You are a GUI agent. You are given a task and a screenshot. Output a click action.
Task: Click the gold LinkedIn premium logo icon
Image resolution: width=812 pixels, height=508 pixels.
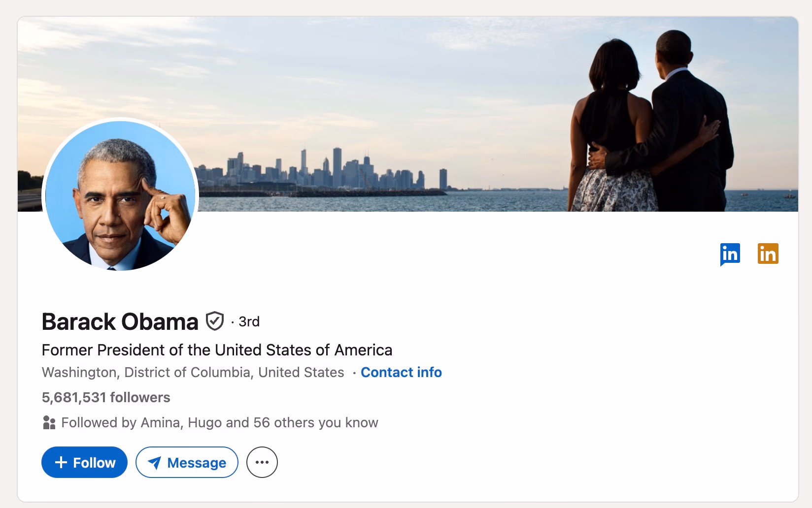[x=768, y=254]
